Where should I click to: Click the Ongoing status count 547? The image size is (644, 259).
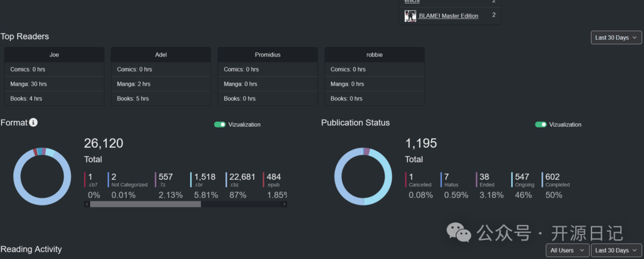pyautogui.click(x=523, y=177)
